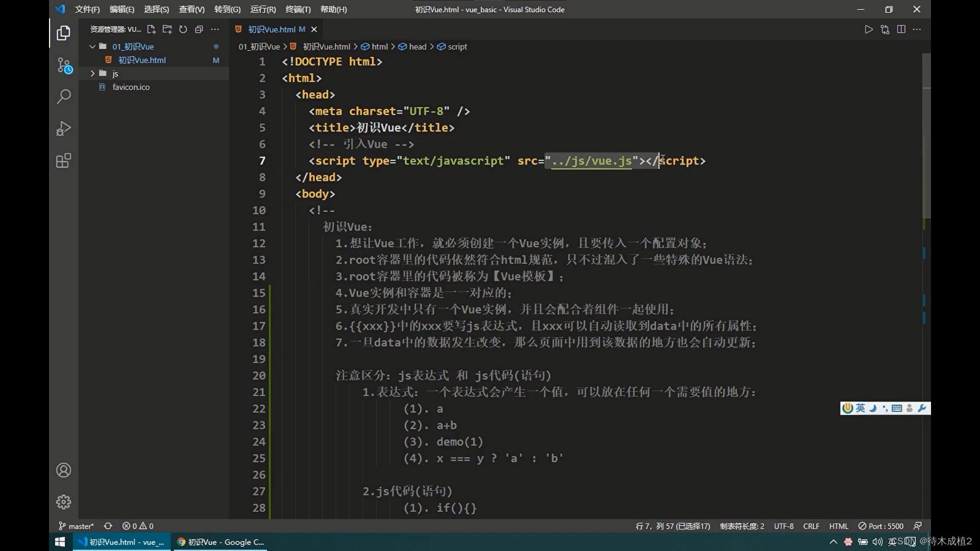
Task: Open the 运行(R) menu
Action: pyautogui.click(x=263, y=9)
